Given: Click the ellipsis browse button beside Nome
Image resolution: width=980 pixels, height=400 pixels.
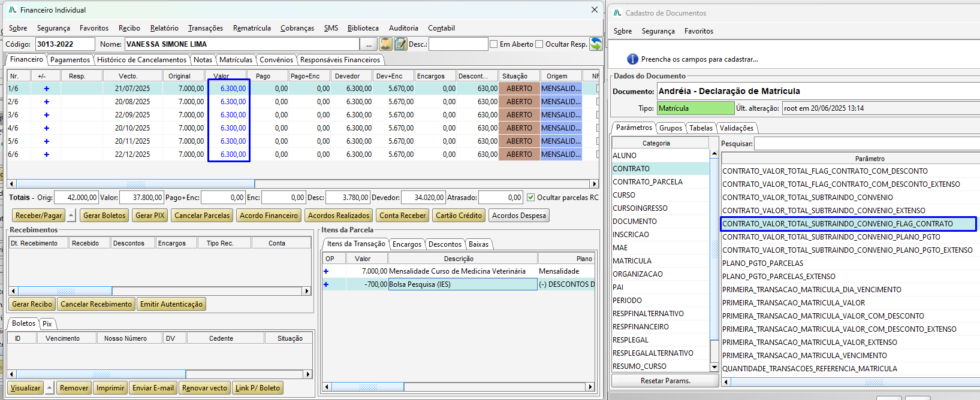Looking at the screenshot, I should [x=369, y=44].
